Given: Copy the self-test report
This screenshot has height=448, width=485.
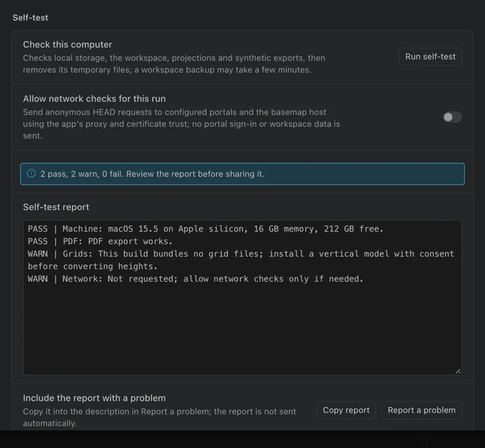Looking at the screenshot, I should [x=346, y=410].
